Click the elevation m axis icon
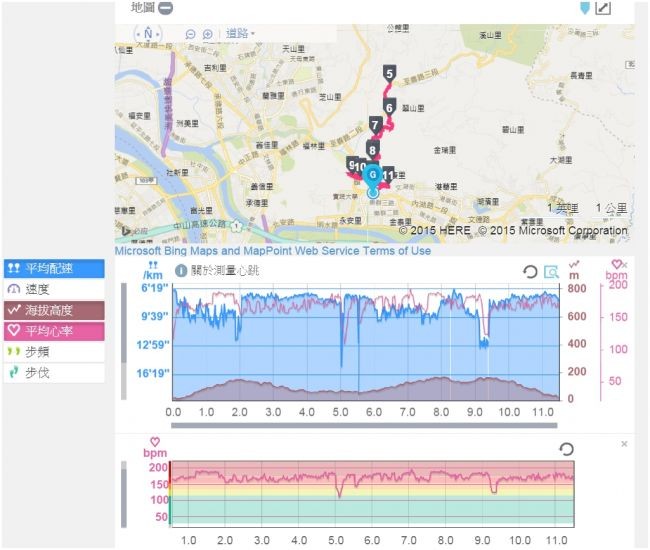650x550 pixels. [x=574, y=264]
